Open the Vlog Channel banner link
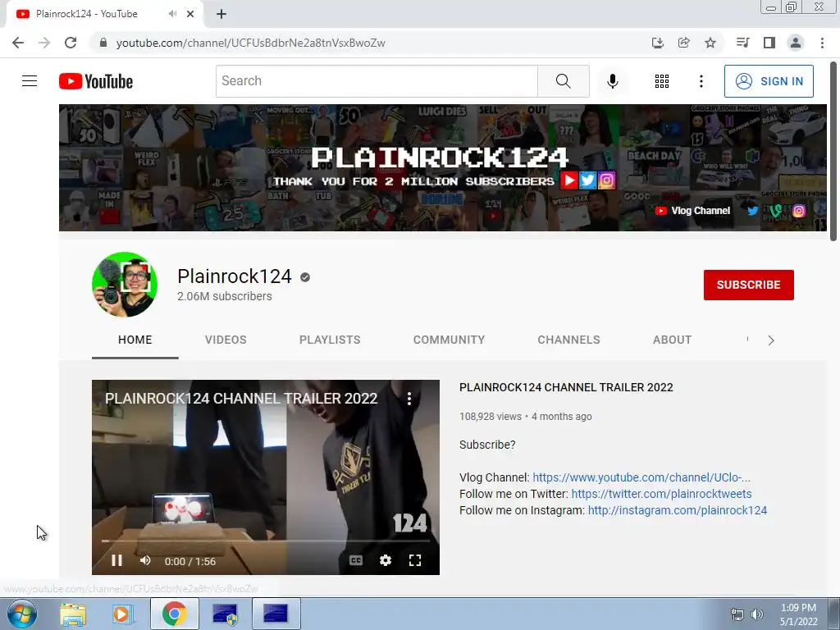 click(x=692, y=211)
